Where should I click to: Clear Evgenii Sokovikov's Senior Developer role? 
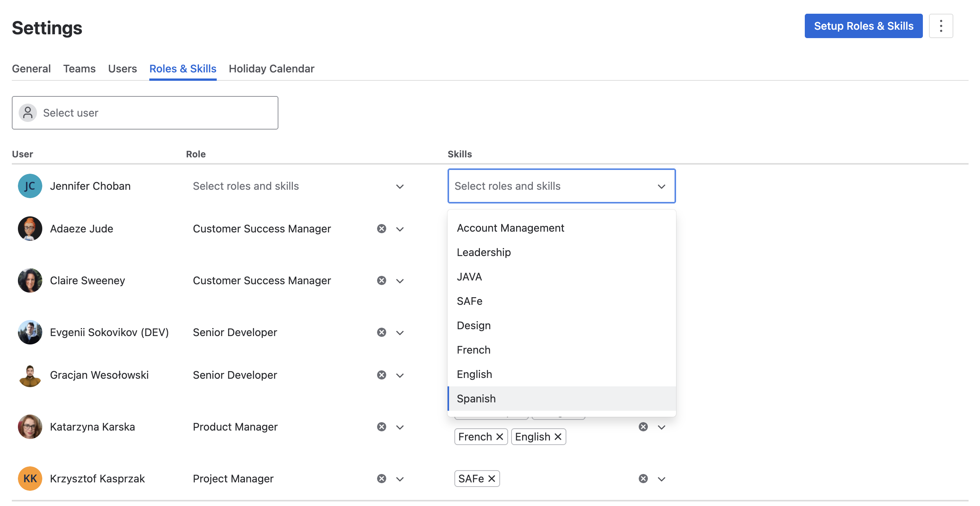point(381,332)
